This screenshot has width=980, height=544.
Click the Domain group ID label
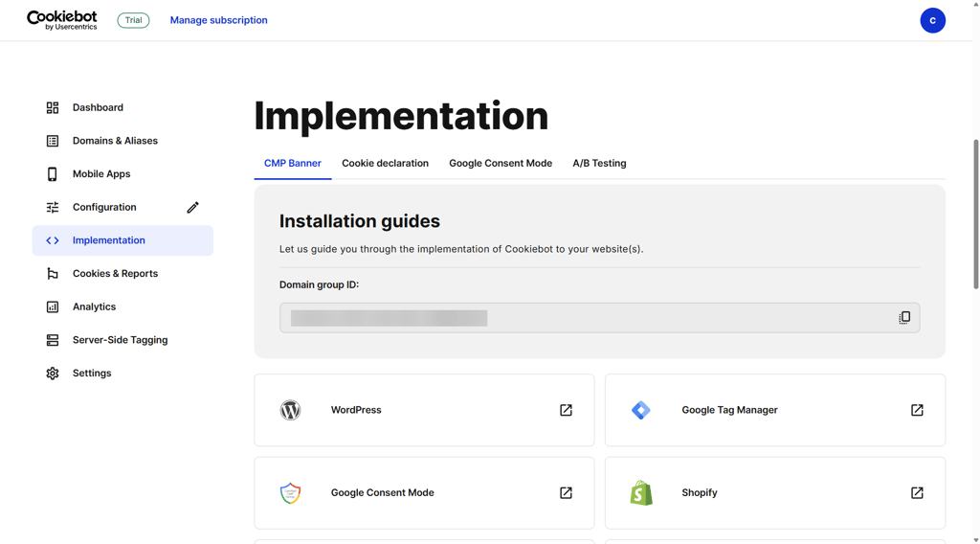[319, 284]
